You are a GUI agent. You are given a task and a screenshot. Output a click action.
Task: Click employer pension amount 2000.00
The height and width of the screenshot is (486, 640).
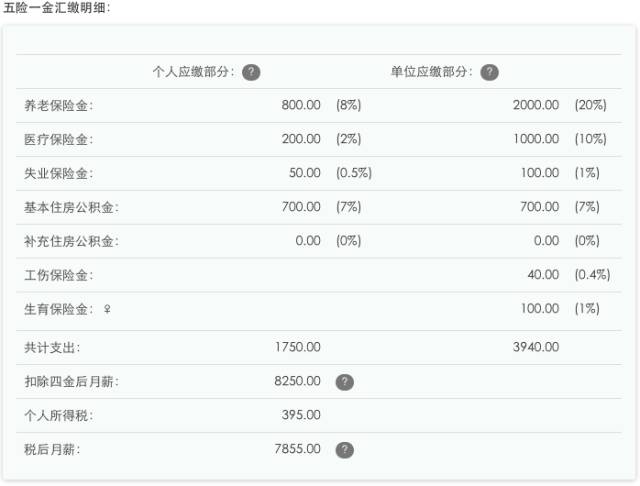click(x=536, y=105)
